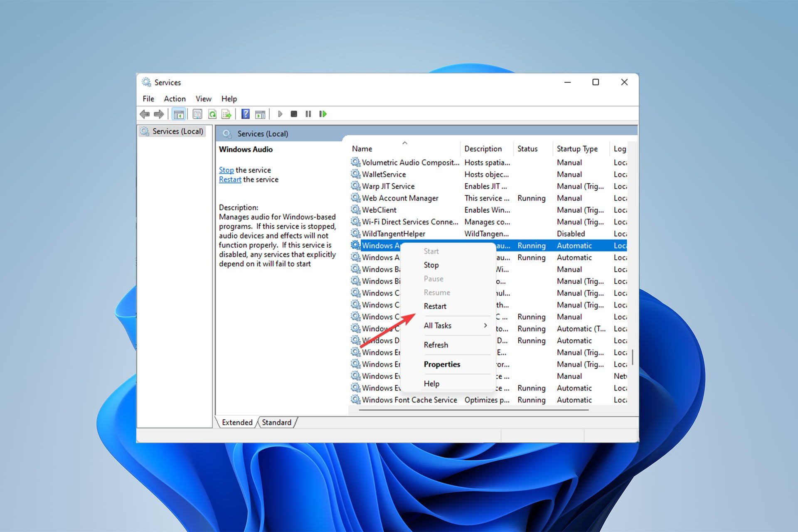
Task: Click the Resume service icon in toolbar
Action: click(324, 114)
